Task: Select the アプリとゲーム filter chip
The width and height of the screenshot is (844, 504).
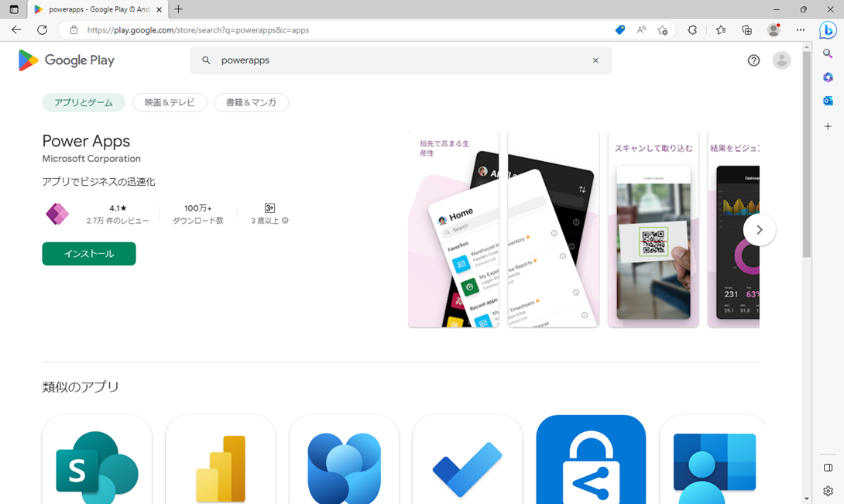Action: [84, 102]
